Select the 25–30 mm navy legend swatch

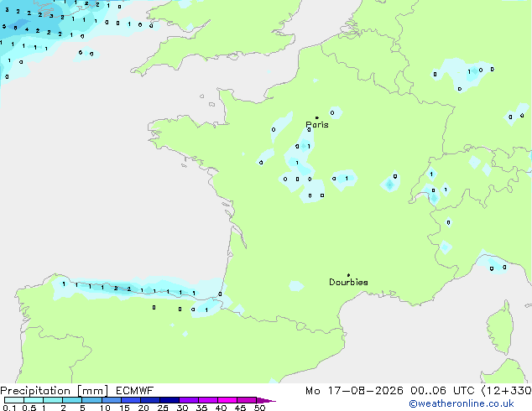point(170,400)
